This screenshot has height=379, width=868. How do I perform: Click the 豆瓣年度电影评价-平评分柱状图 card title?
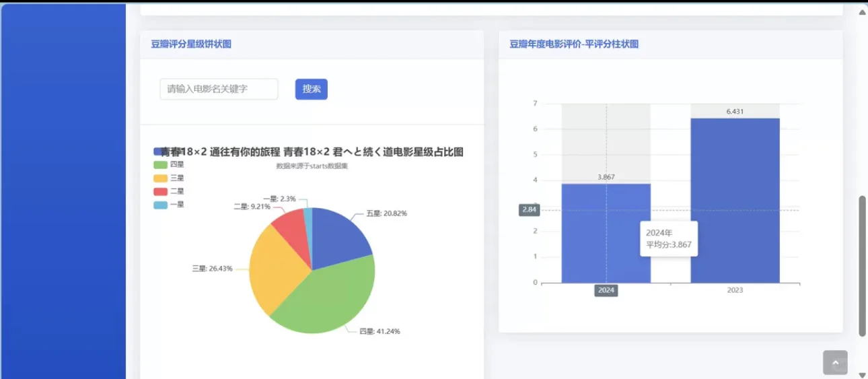click(574, 44)
